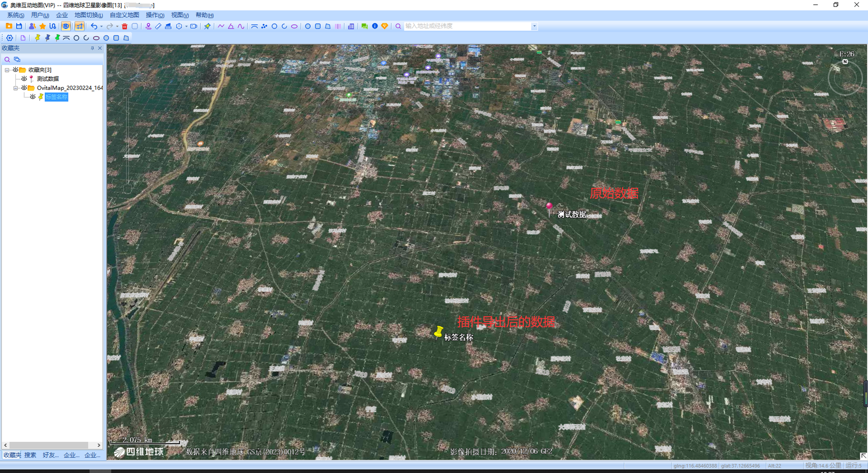
Task: Open the 自定义地图 menu
Action: (124, 15)
